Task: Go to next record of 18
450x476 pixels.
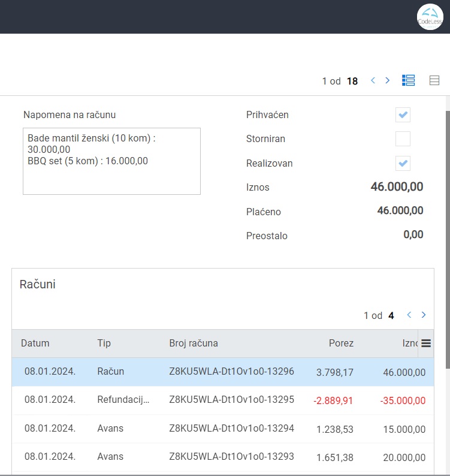Action: click(x=387, y=80)
